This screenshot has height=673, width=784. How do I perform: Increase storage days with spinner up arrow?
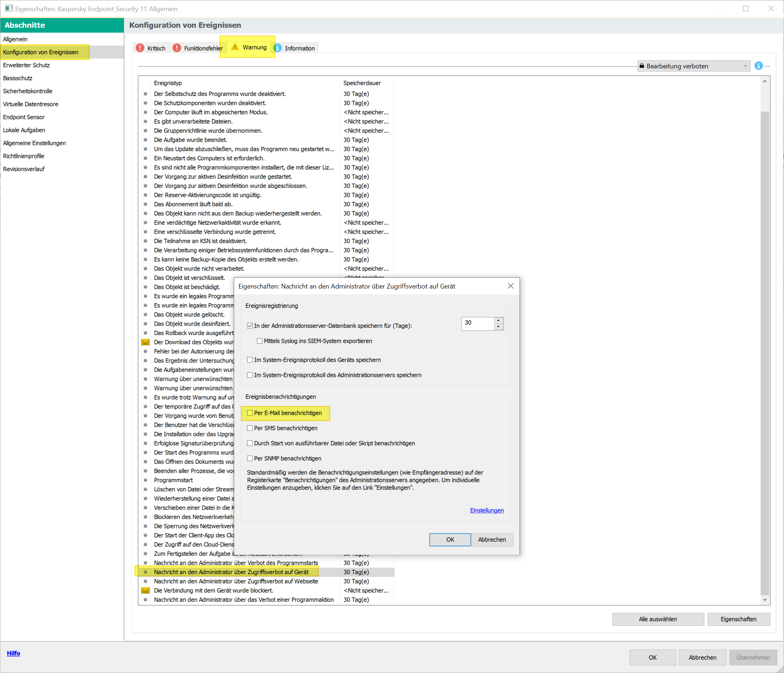click(x=498, y=320)
